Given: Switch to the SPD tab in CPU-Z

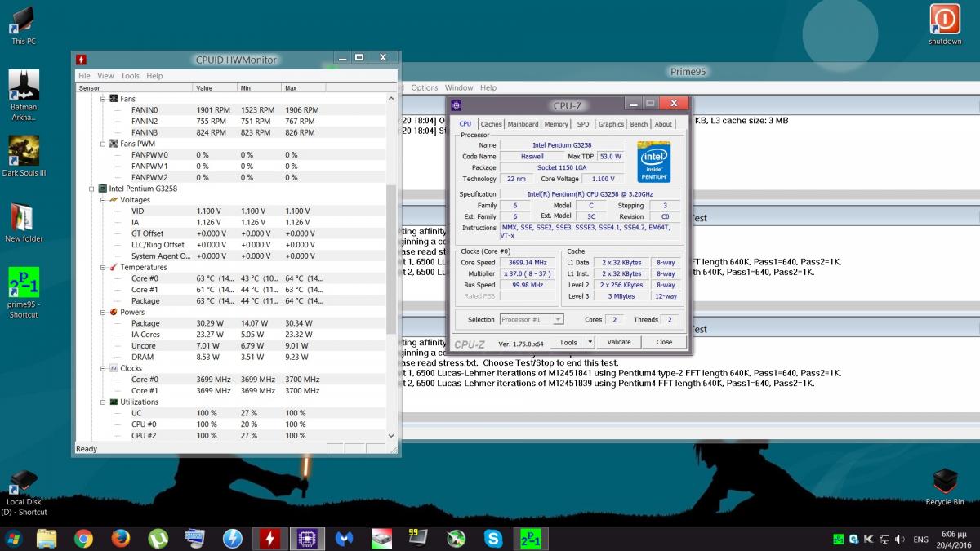Looking at the screenshot, I should [x=583, y=124].
